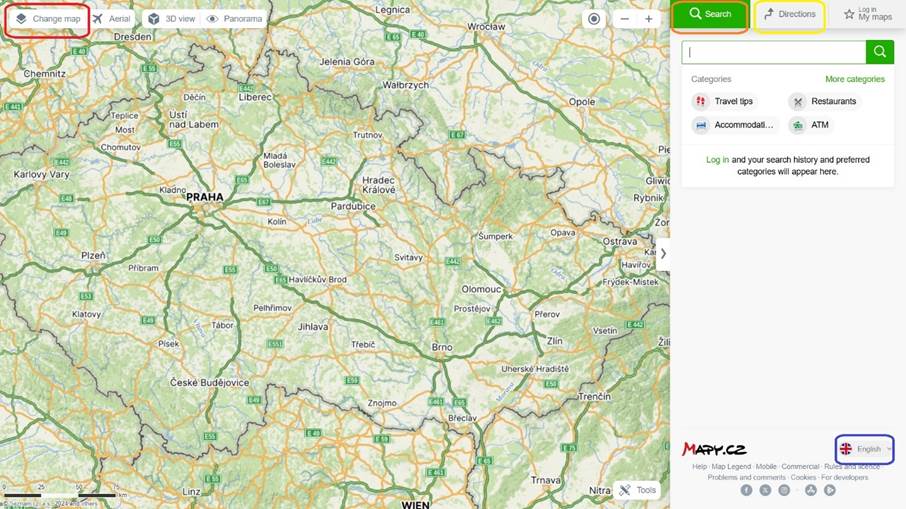
Task: Enable the 3D view mode
Action: (x=171, y=19)
